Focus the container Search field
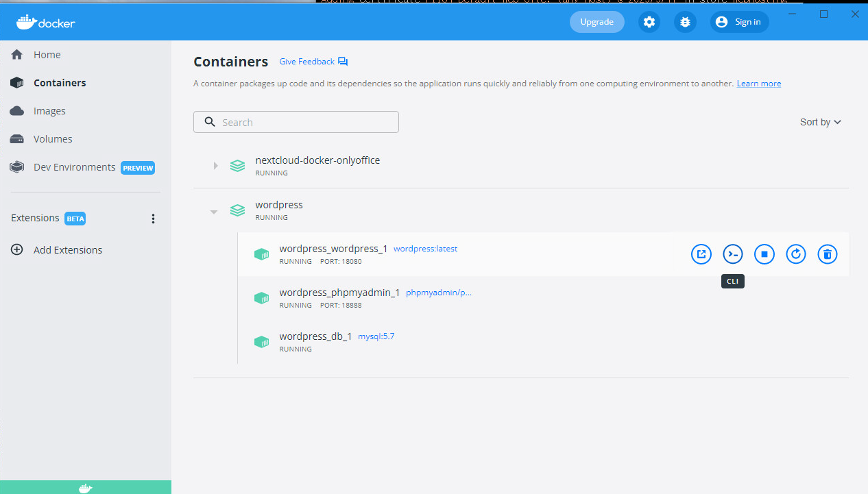 296,122
